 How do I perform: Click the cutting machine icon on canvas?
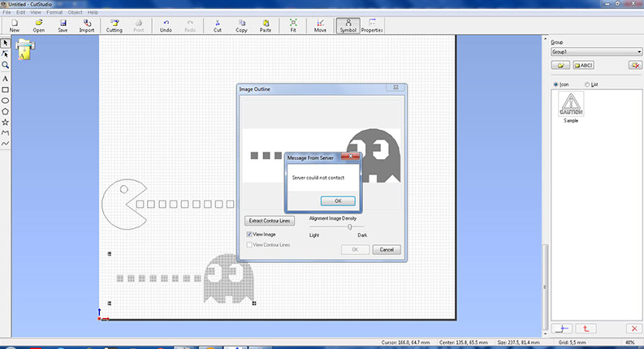pos(25,50)
